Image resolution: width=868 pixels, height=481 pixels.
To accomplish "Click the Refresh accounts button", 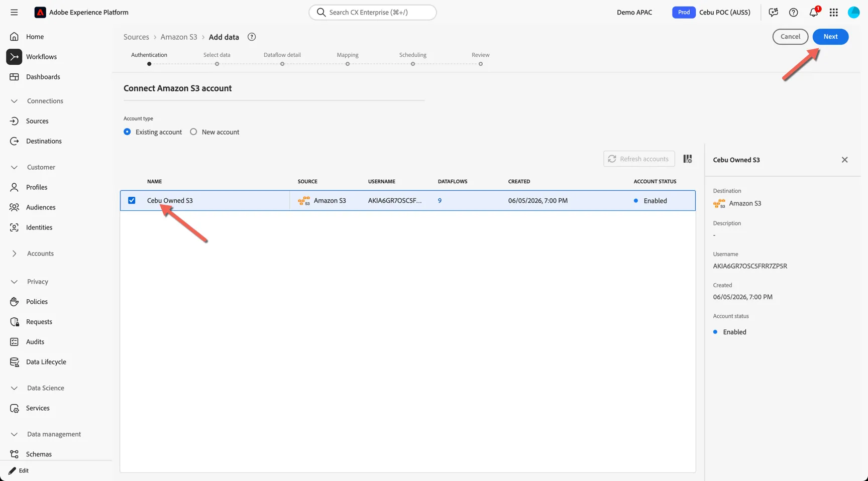I will [x=639, y=159].
